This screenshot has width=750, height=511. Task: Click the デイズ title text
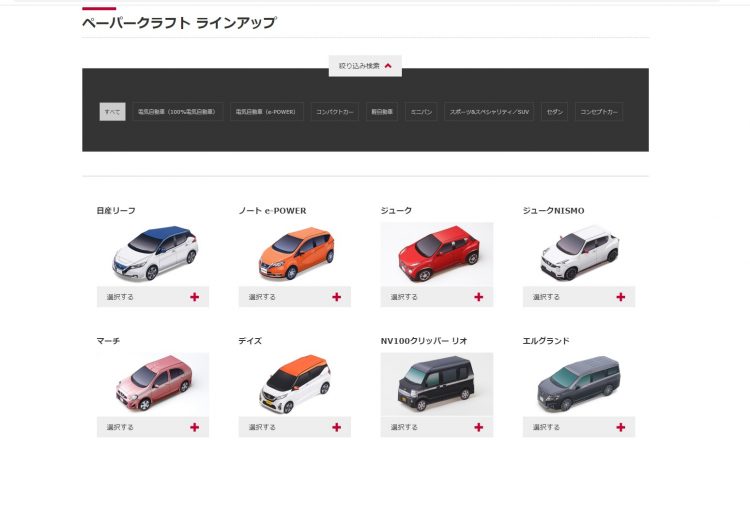pyautogui.click(x=250, y=341)
